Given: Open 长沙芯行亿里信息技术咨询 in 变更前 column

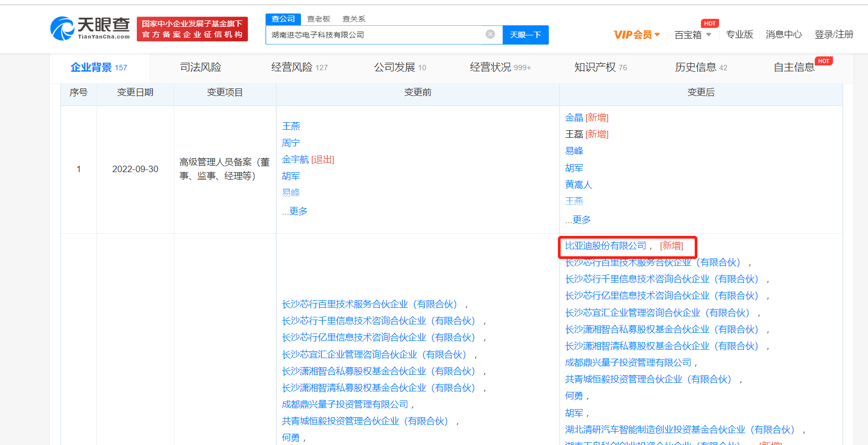Looking at the screenshot, I should (379, 337).
